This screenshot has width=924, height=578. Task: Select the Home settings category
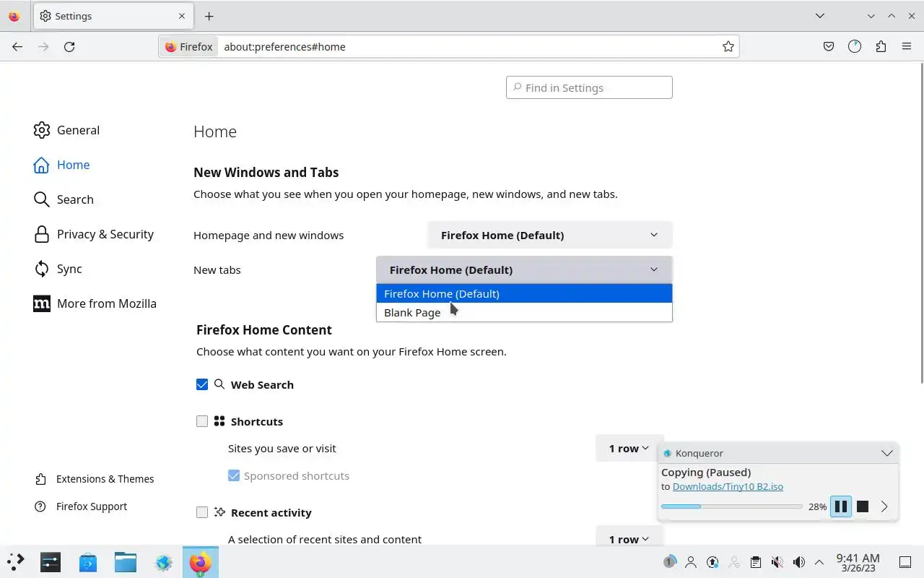(x=61, y=165)
